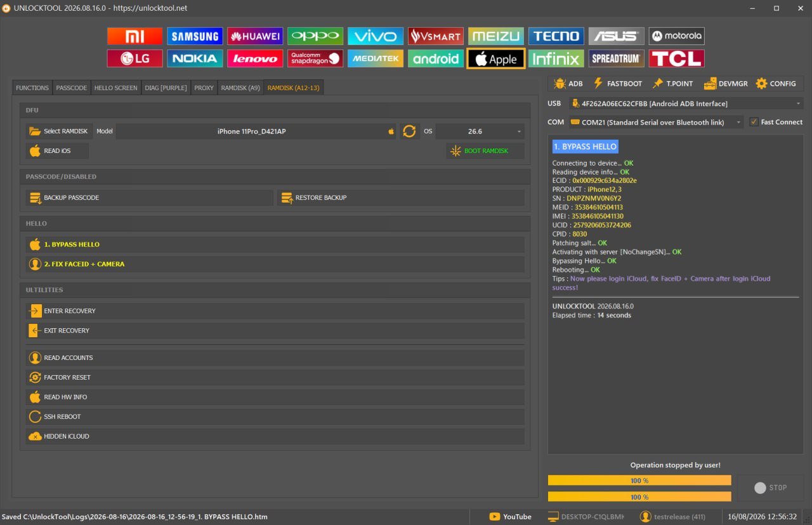Viewport: 812px width, 525px height.
Task: Select the Android brand tile
Action: click(x=436, y=59)
